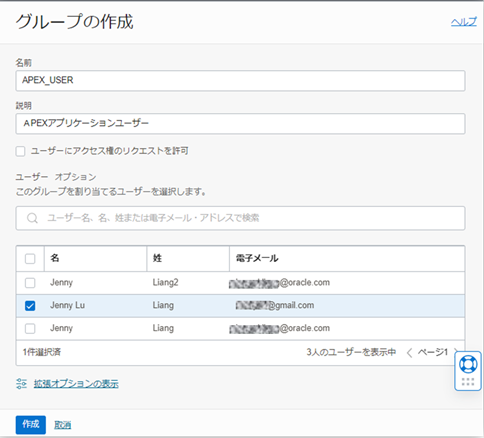Click the search magnifier icon
This screenshot has height=438, width=484.
click(32, 218)
